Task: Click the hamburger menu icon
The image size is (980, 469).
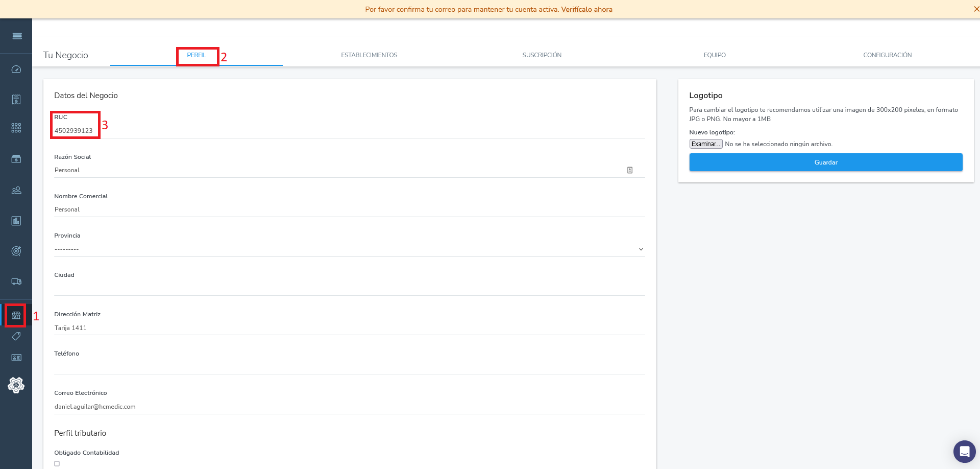Action: (x=17, y=36)
